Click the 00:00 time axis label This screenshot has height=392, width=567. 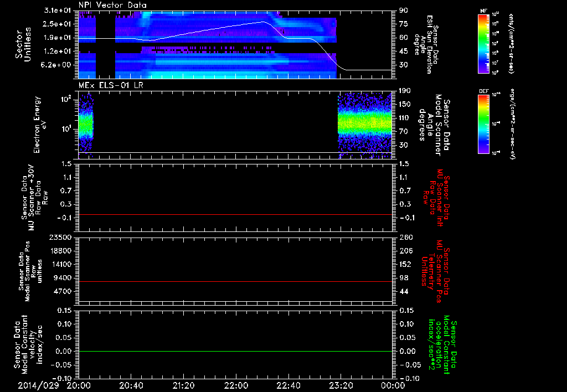(x=393, y=385)
